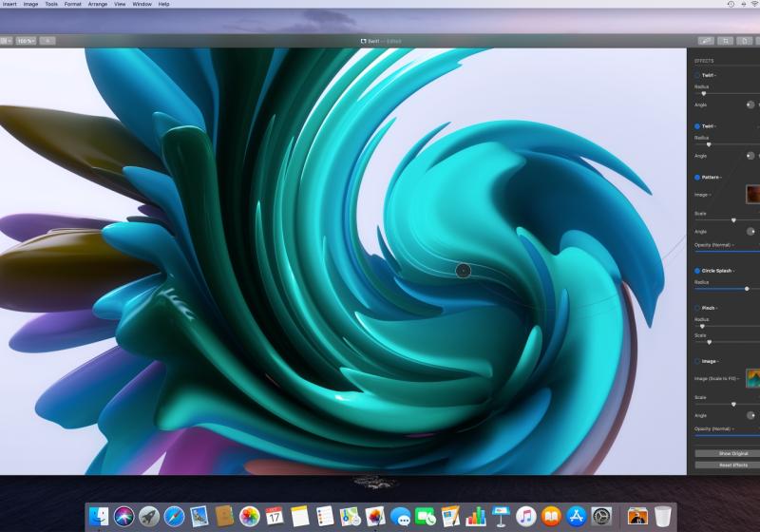Open the Insert menu

[9, 4]
